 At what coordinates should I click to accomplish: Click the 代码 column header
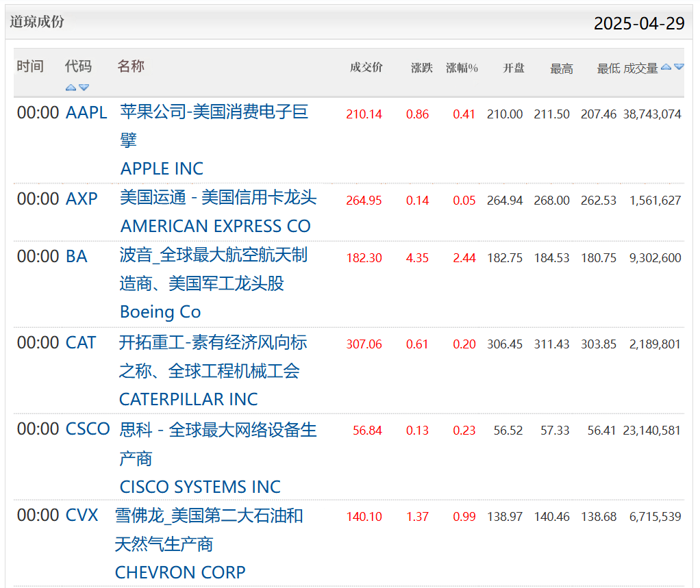(78, 66)
